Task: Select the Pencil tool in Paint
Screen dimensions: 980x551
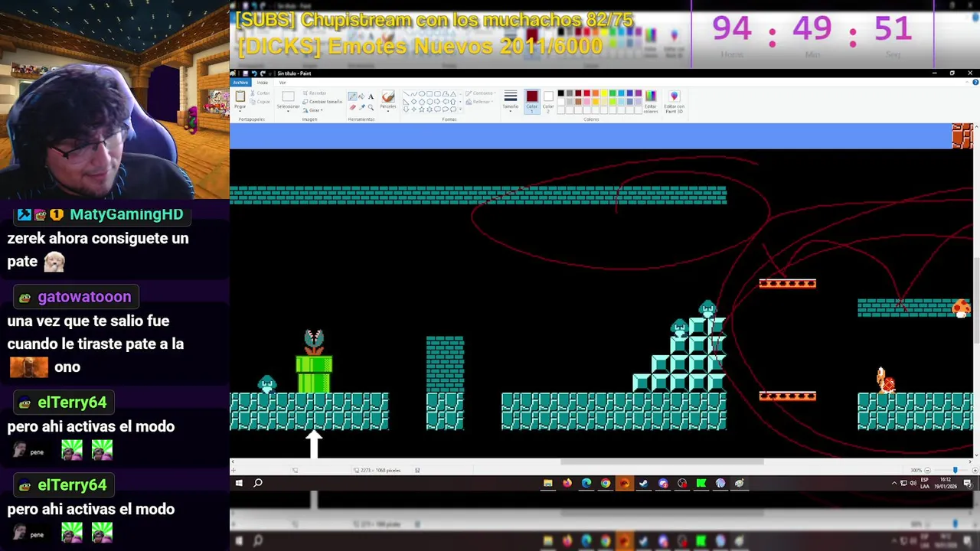Action: (x=352, y=96)
